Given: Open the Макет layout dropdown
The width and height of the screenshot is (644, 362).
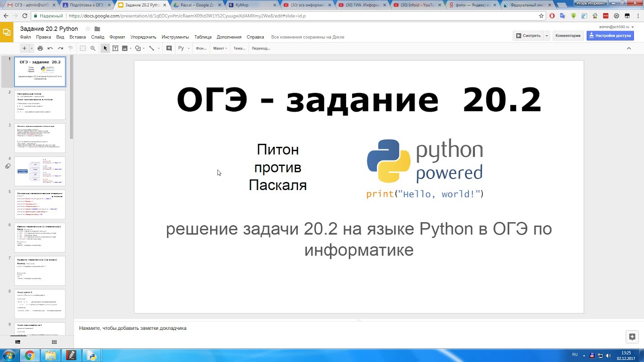Looking at the screenshot, I should point(220,48).
